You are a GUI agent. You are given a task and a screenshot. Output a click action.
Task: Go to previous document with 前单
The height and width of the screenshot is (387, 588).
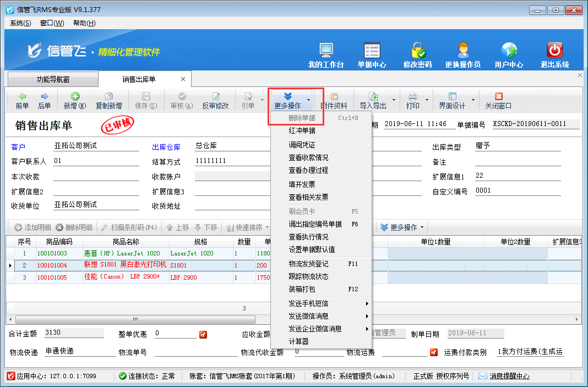[x=22, y=101]
